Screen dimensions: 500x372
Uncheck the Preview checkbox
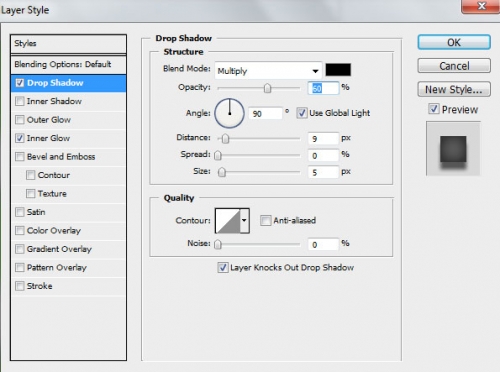(433, 109)
